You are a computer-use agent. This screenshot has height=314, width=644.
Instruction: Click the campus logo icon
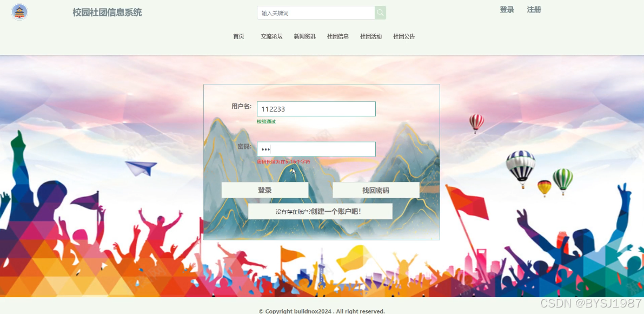click(x=19, y=12)
